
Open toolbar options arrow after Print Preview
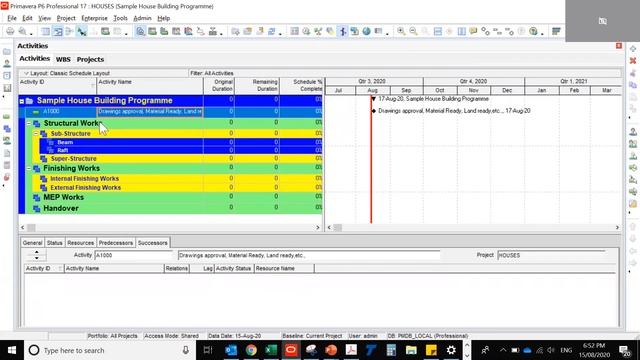[x=31, y=33]
